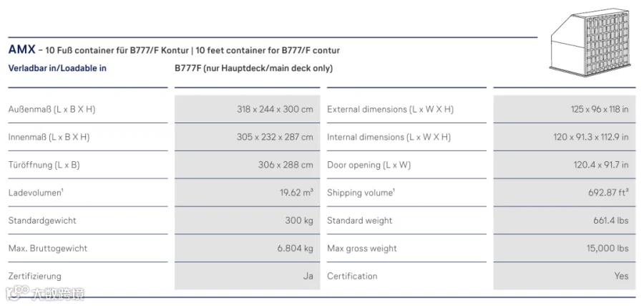Click the B777F main deck only text
This screenshot has height=306, width=644.
coord(253,68)
